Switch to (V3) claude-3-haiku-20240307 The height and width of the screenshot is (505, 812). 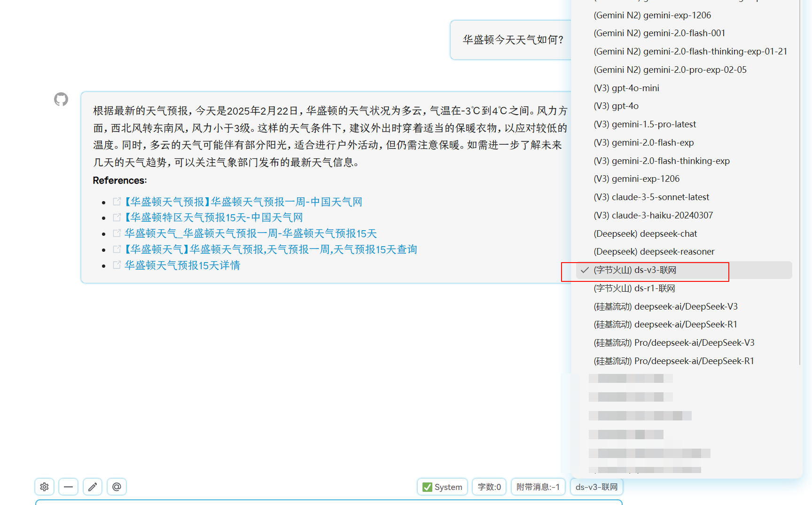tap(684, 215)
